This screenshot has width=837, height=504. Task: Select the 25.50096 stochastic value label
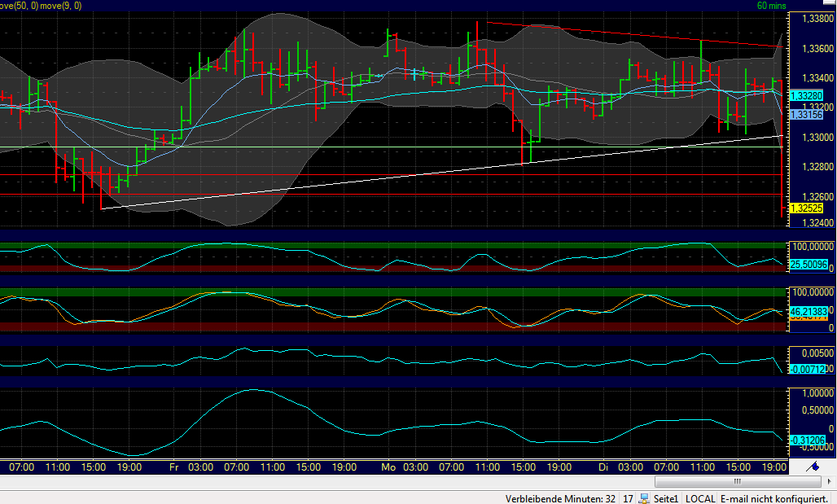[x=809, y=265]
